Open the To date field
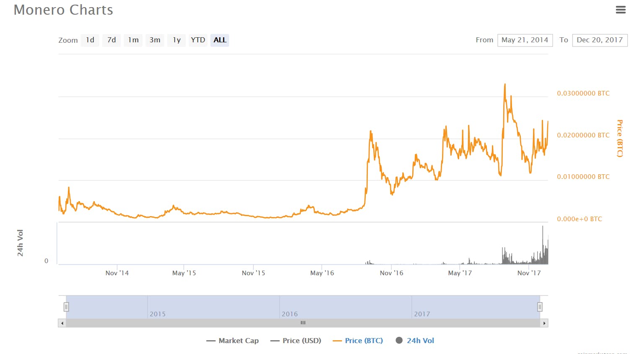 [600, 40]
